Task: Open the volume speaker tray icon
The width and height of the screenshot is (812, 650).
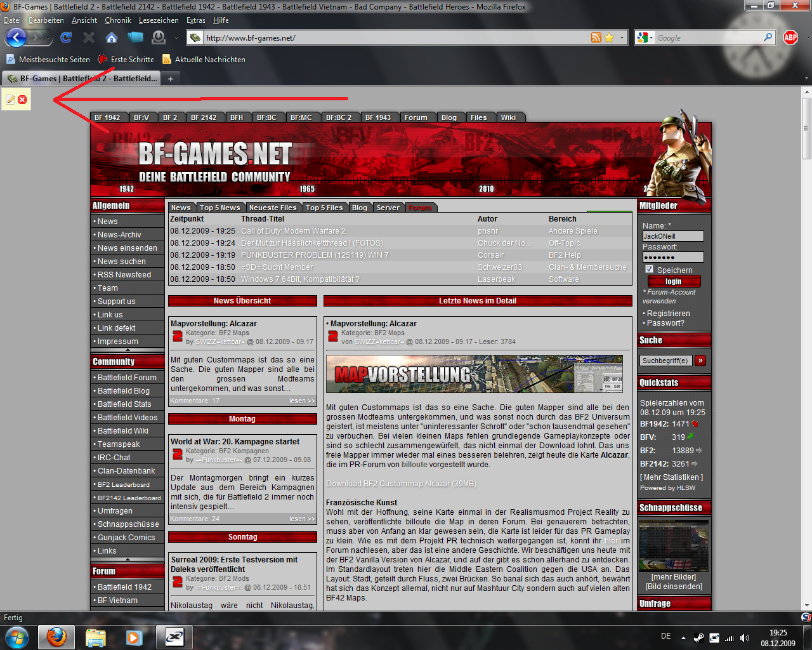Action: click(x=745, y=638)
